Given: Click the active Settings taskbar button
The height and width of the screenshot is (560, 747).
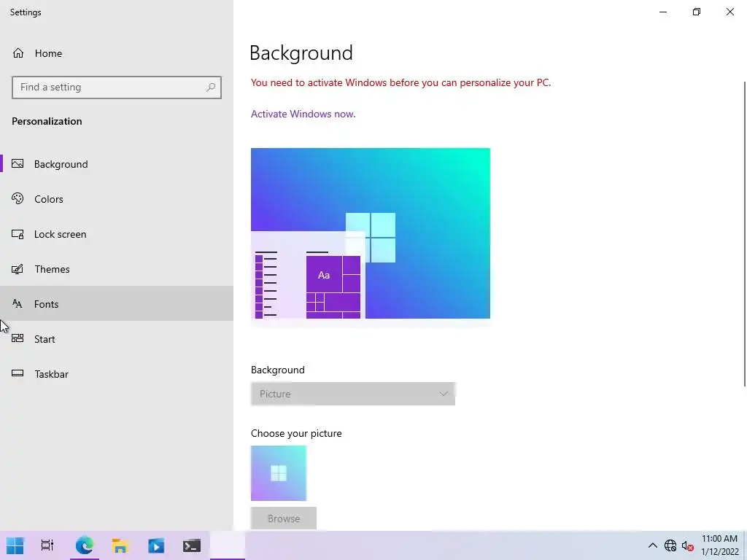Looking at the screenshot, I should [x=228, y=545].
